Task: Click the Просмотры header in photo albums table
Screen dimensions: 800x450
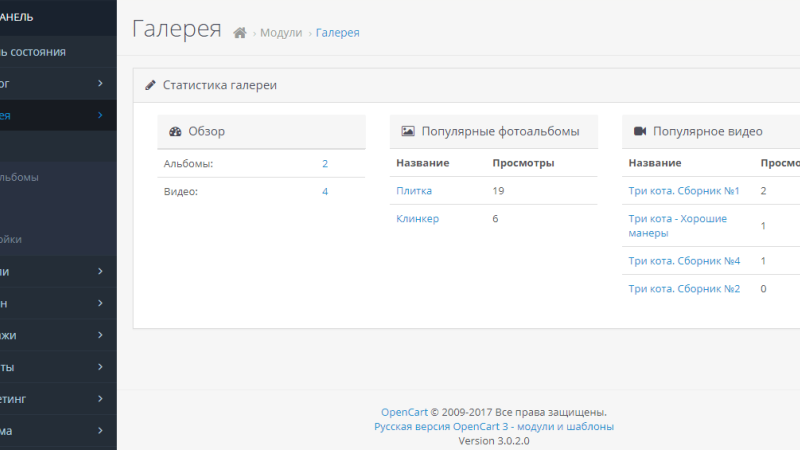Action: [x=523, y=163]
